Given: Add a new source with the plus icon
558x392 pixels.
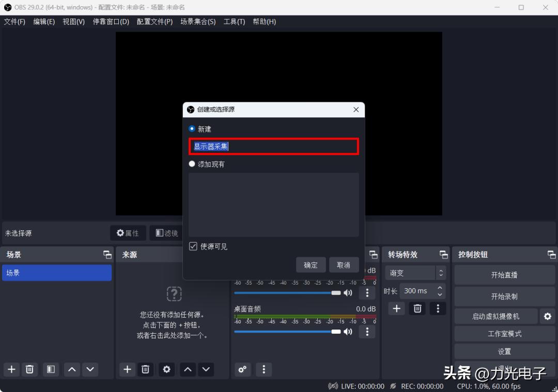Looking at the screenshot, I should 127,369.
